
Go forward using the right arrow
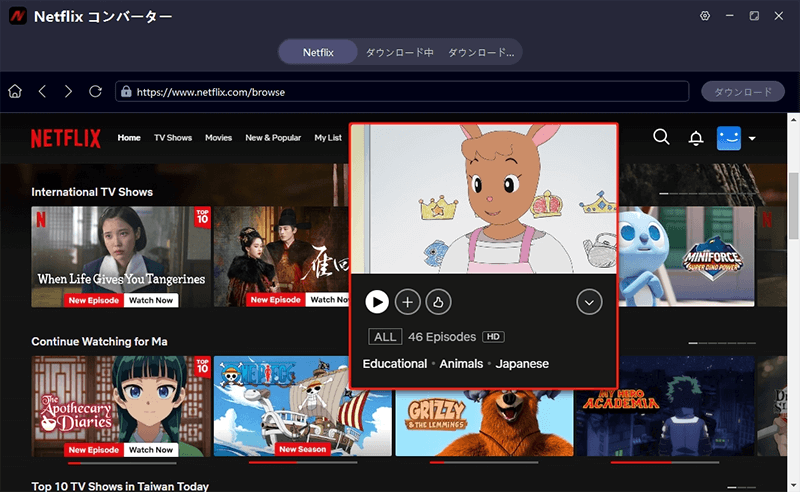[68, 92]
